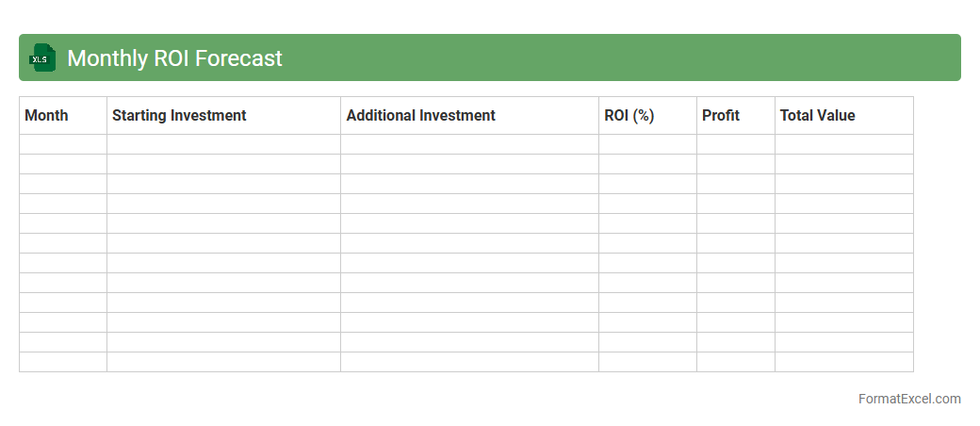Click last empty row's Month cell
980x426 pixels.
click(63, 362)
